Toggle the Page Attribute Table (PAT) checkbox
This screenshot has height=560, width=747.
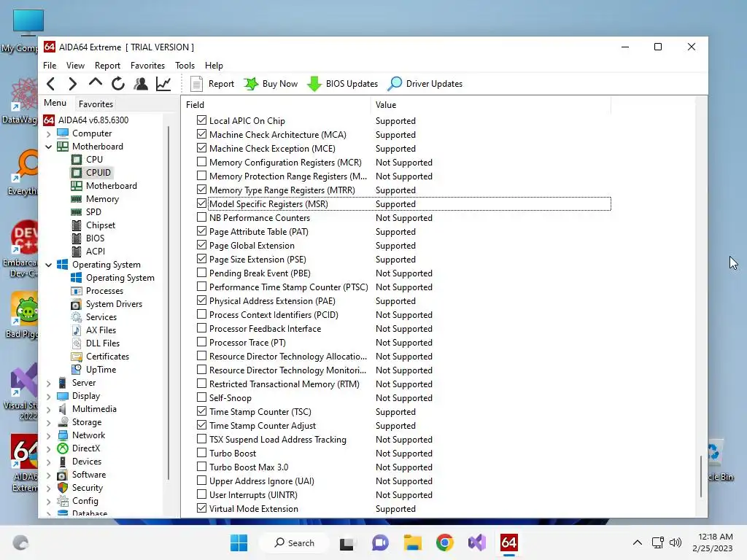click(x=201, y=231)
